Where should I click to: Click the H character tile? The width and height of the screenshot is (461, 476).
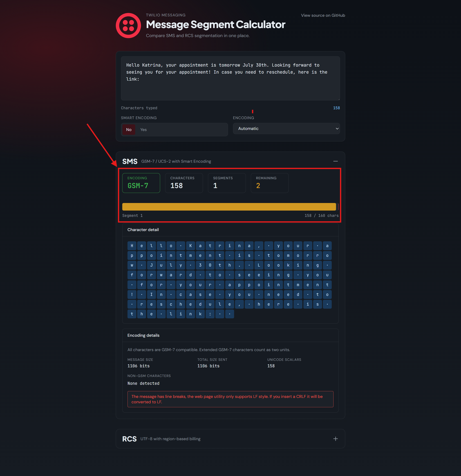[132, 246]
